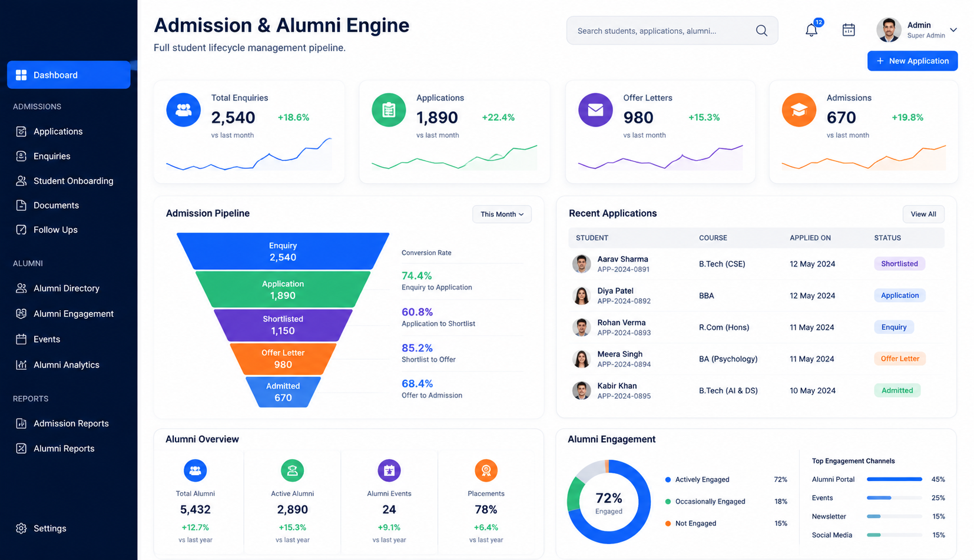Image resolution: width=974 pixels, height=560 pixels.
Task: Click the Admissions graduation cap icon
Action: coord(799,110)
